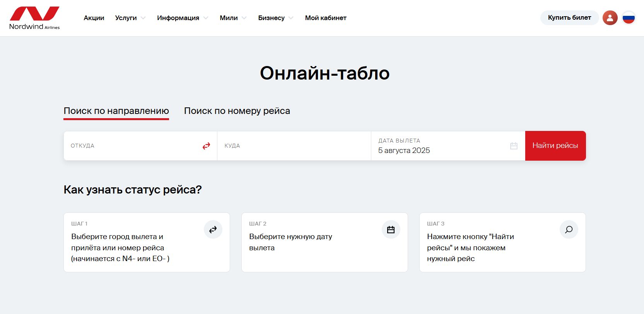This screenshot has width=644, height=314.
Task: Open the Акции menu item
Action: click(x=94, y=18)
